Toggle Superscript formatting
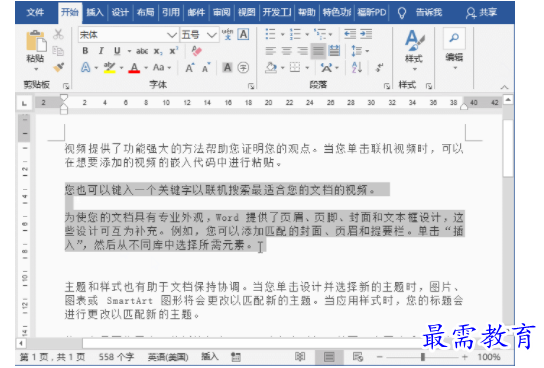Image resolution: width=544 pixels, height=368 pixels. (x=173, y=51)
